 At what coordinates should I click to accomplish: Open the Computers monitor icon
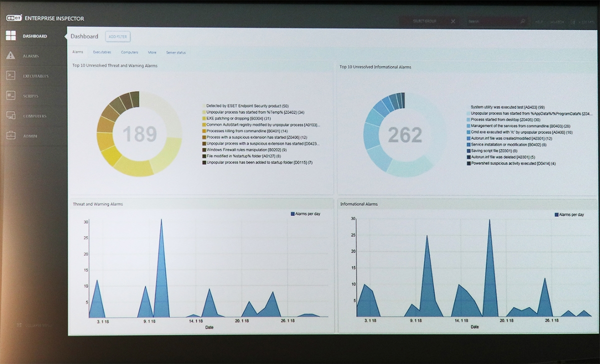[x=10, y=116]
